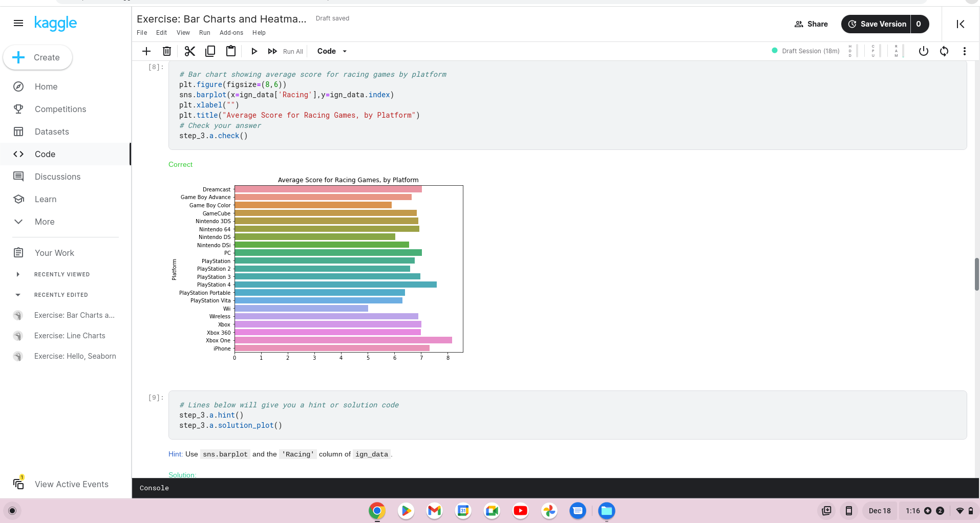
Task: Copy the cell using copy icon
Action: pyautogui.click(x=210, y=51)
